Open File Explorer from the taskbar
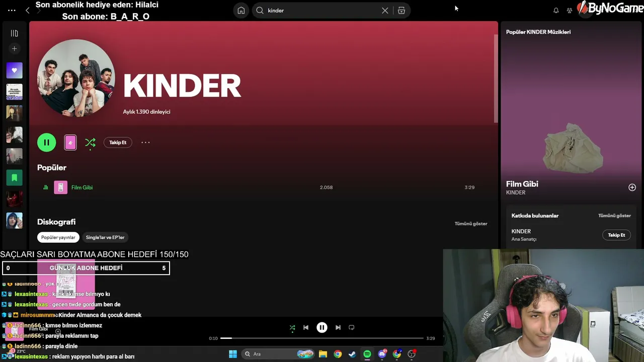Image resolution: width=644 pixels, height=362 pixels. 323,354
